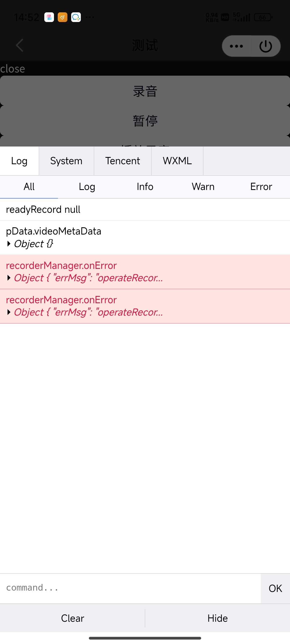Expand the pData.videoMetaData Object arrow
This screenshot has height=644, width=290.
coord(9,244)
